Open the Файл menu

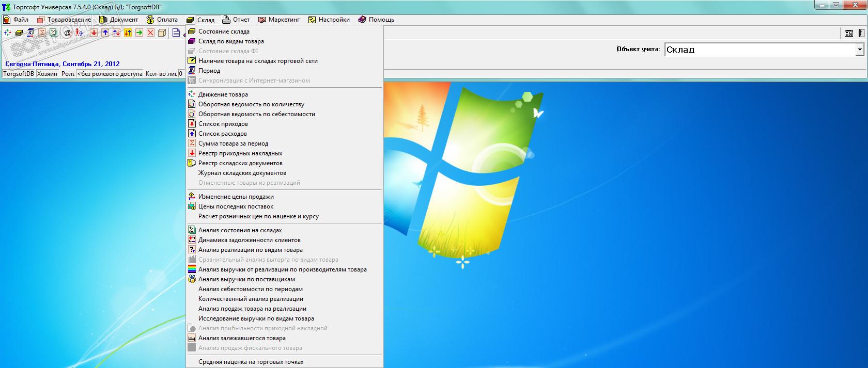click(16, 20)
